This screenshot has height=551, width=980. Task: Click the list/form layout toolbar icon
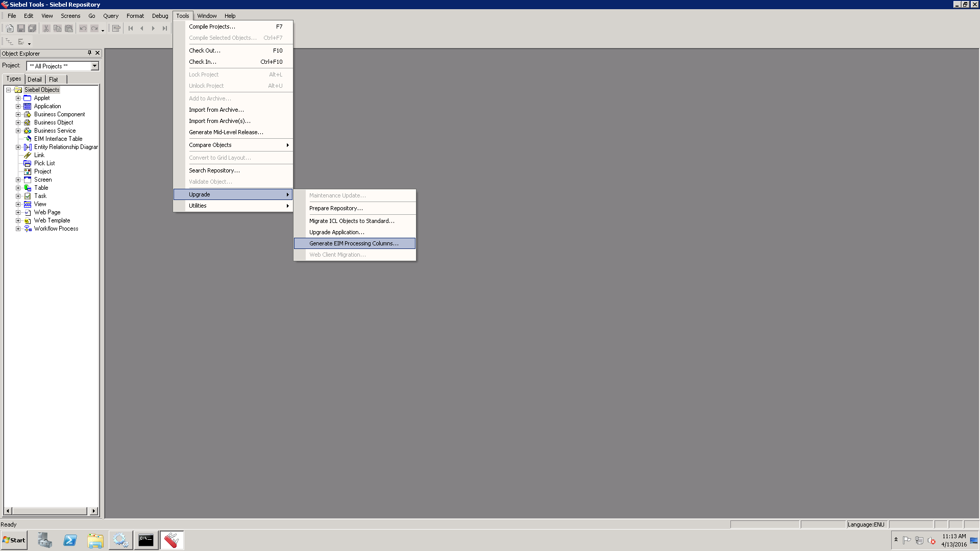[116, 29]
